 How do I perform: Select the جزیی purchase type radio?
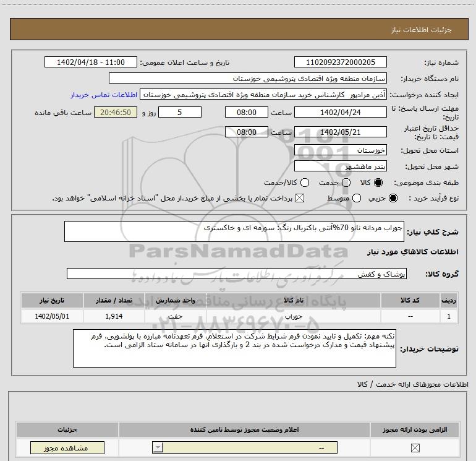point(393,199)
